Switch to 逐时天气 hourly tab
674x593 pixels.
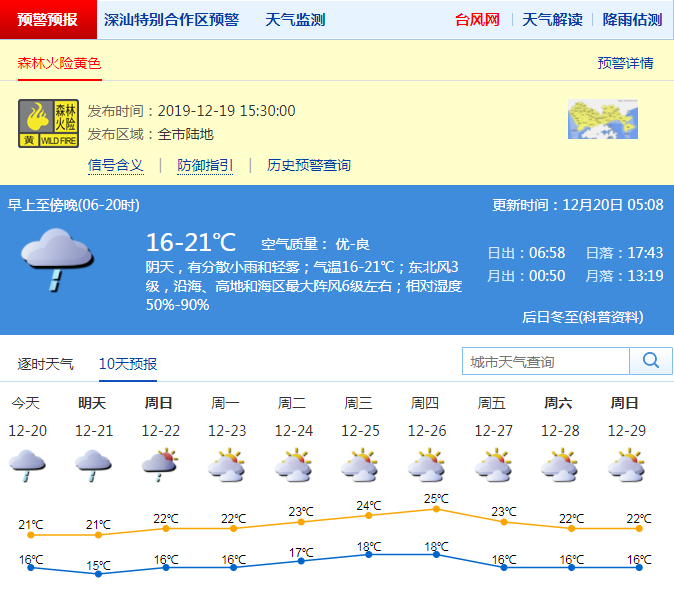[45, 364]
